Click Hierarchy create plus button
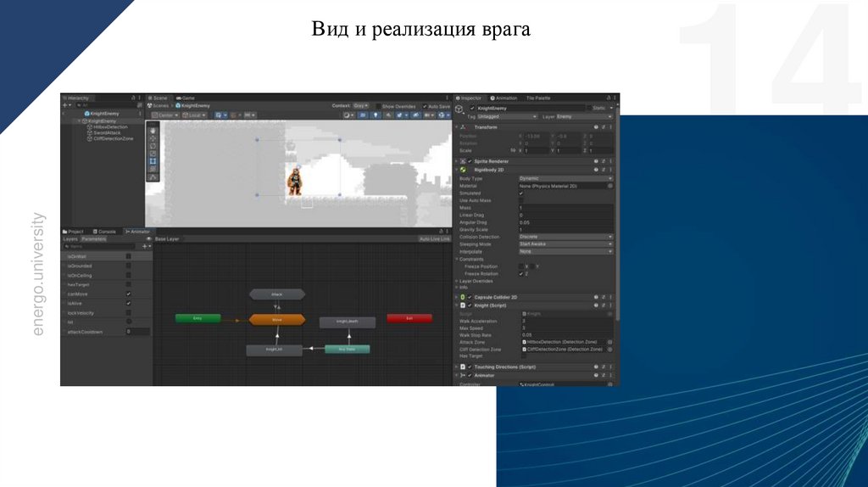Image resolution: width=868 pixels, height=487 pixels. (66, 105)
